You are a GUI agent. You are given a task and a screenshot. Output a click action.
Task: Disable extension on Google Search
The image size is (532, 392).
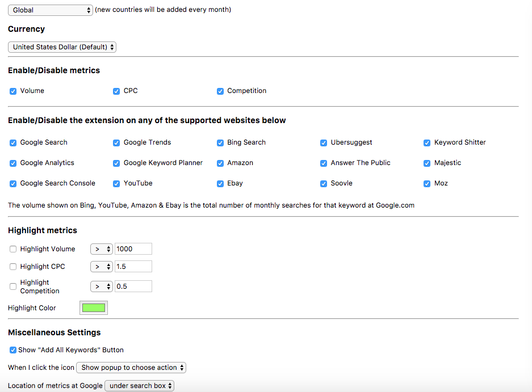13,143
